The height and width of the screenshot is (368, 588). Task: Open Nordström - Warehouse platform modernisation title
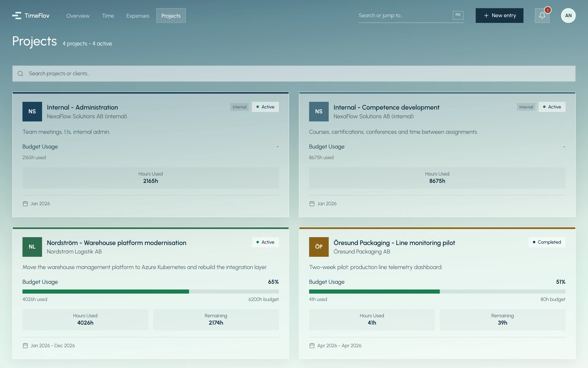(117, 243)
